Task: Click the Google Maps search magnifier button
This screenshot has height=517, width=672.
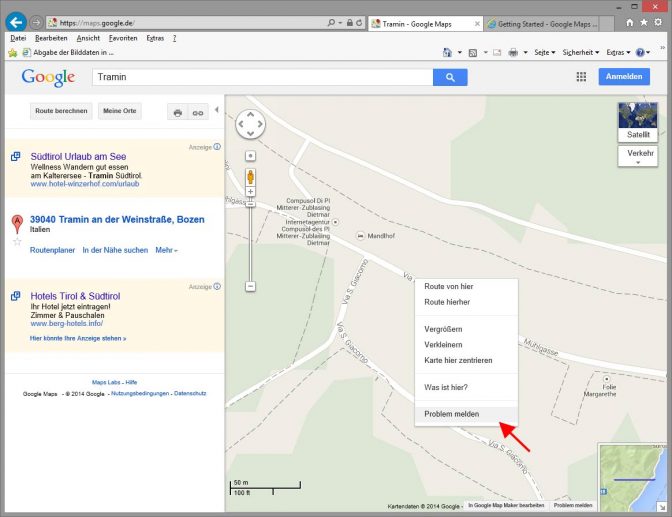Action: 450,77
